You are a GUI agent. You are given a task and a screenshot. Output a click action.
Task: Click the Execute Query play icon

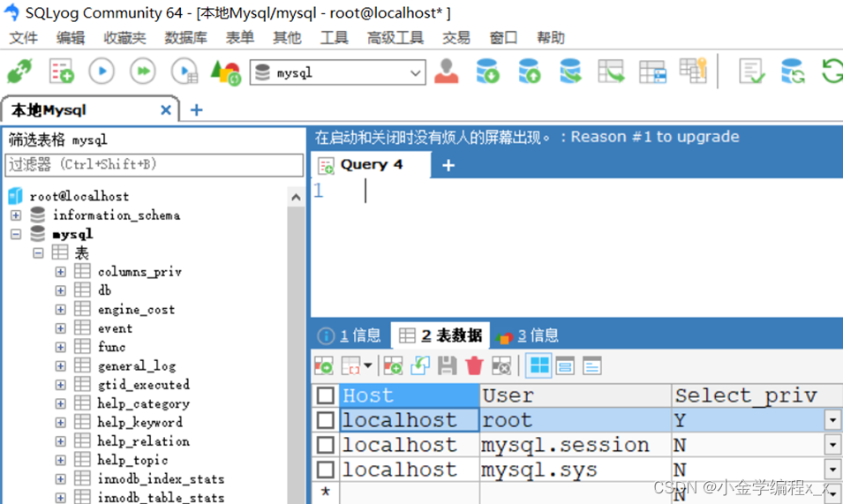tap(102, 71)
